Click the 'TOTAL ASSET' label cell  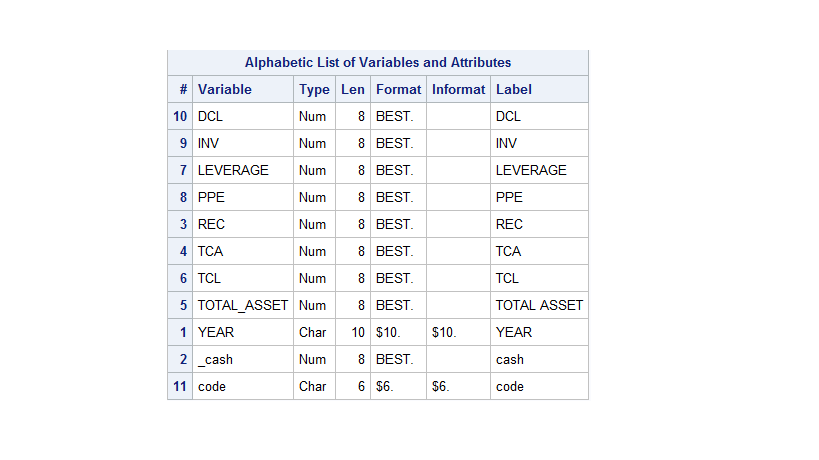pos(539,305)
